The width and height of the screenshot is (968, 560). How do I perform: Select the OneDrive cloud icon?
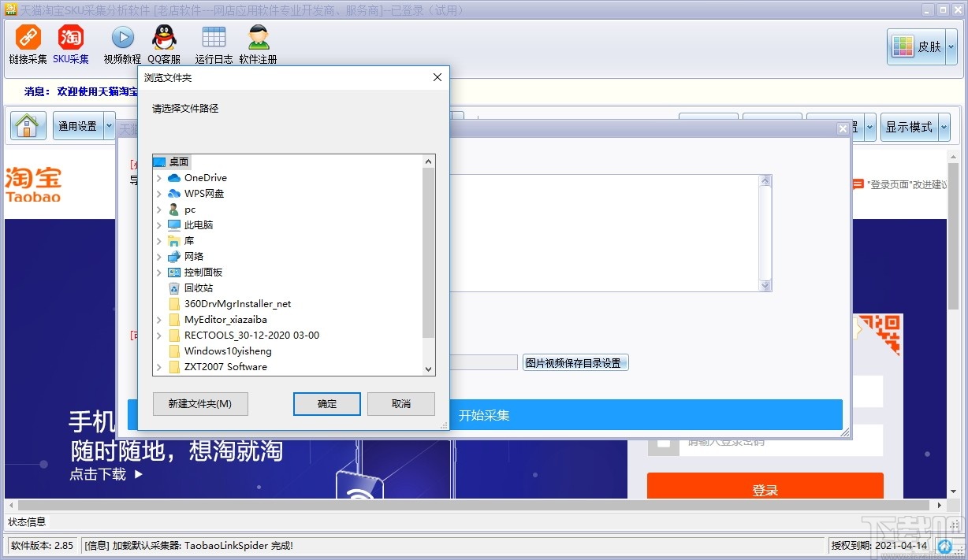coord(174,178)
